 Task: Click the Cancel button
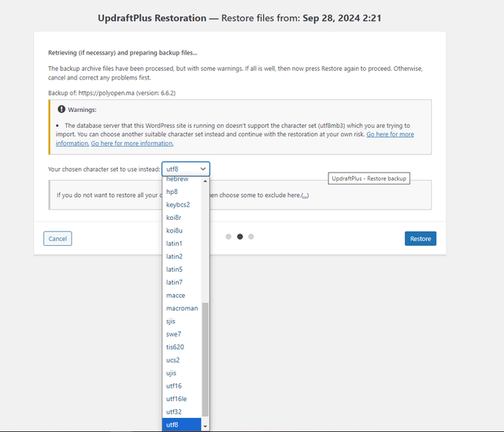pos(57,239)
